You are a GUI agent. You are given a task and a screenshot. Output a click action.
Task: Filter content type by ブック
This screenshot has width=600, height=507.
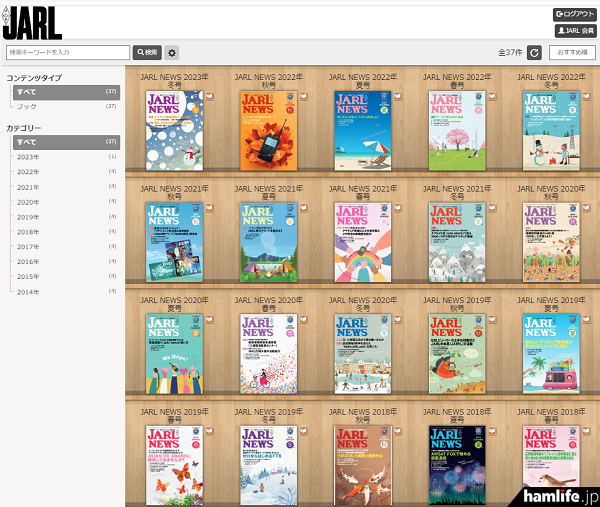[x=28, y=106]
